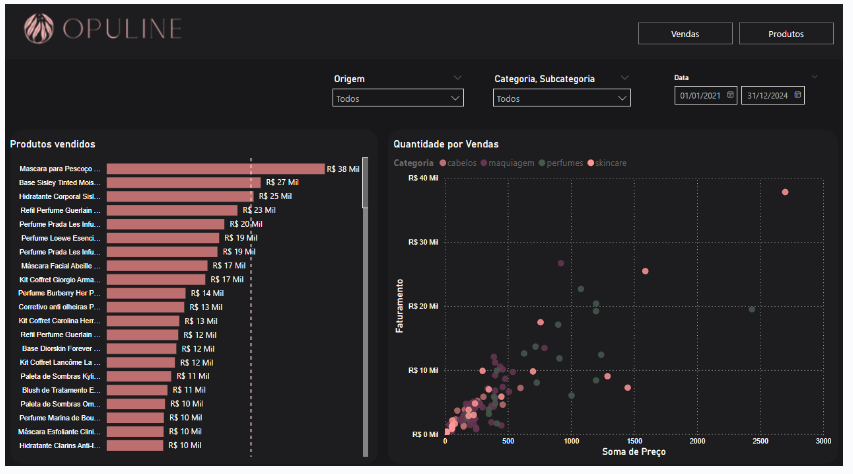Open the Produtos page
The width and height of the screenshot is (853, 474).
(x=786, y=34)
